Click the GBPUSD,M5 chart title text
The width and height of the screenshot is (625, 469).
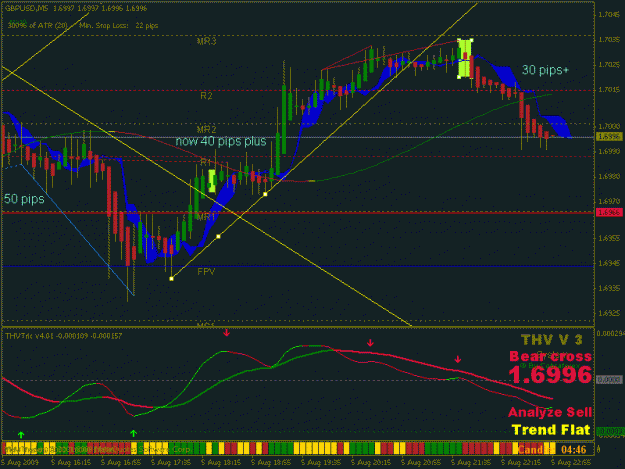(27, 8)
